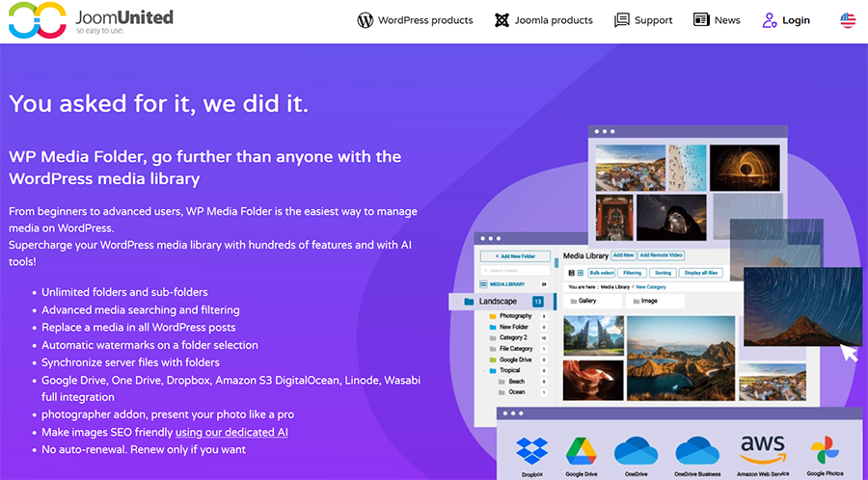Screen dimensions: 868x480
Task: Click the Login link
Action: pyautogui.click(x=786, y=20)
